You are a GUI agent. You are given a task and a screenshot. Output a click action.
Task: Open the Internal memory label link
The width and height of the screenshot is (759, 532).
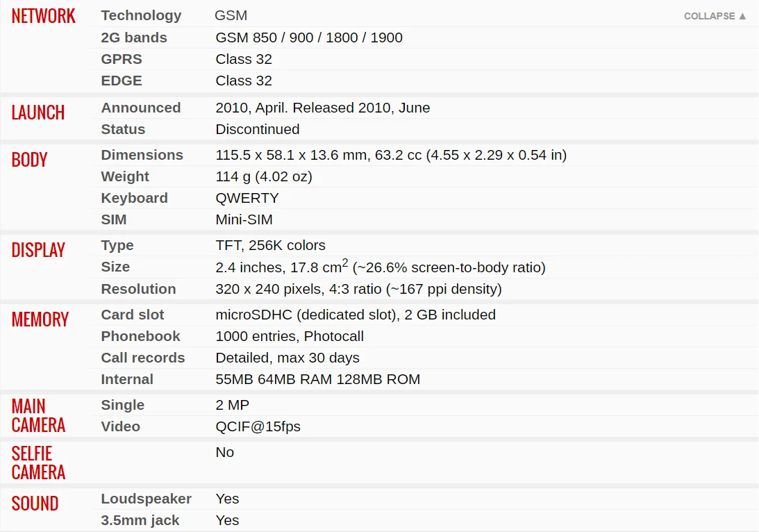[127, 379]
